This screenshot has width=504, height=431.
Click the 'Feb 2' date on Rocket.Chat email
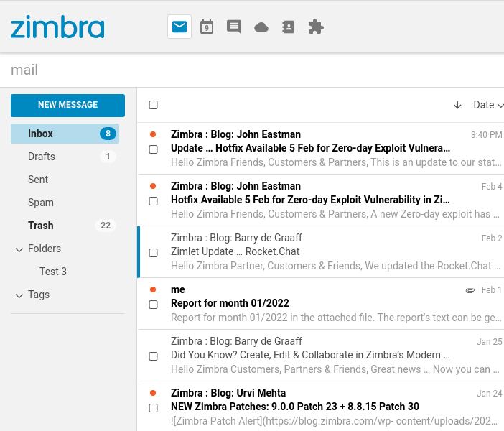coord(492,238)
